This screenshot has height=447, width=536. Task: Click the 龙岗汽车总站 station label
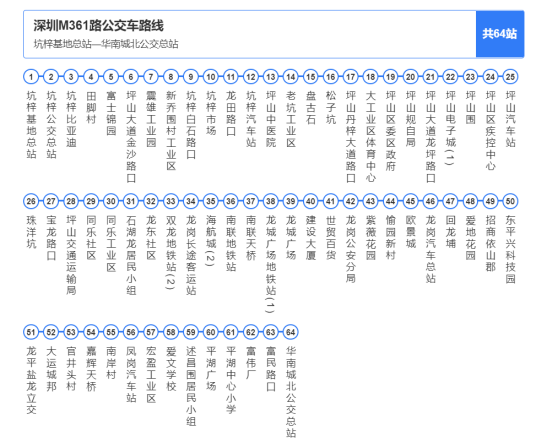pos(430,249)
